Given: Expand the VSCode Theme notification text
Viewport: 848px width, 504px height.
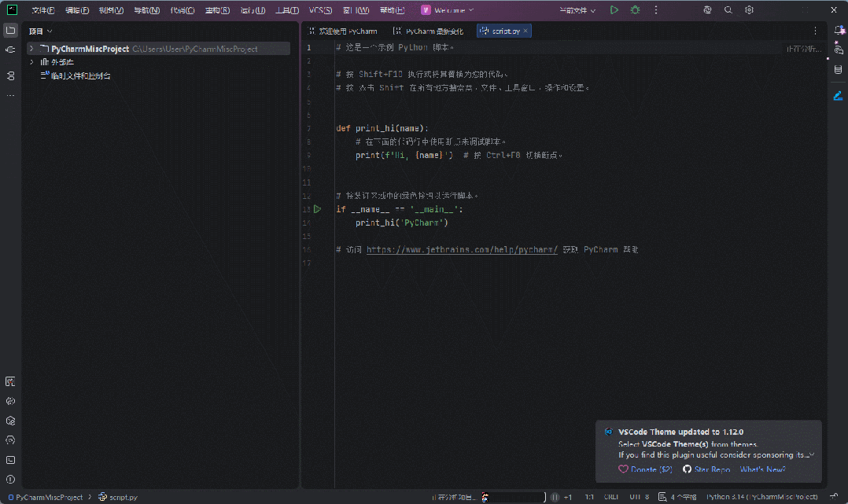Looking at the screenshot, I should 812,454.
